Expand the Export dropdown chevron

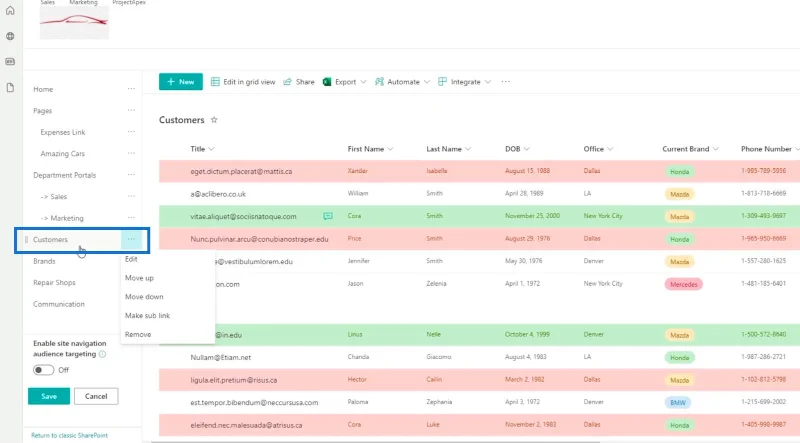point(363,82)
